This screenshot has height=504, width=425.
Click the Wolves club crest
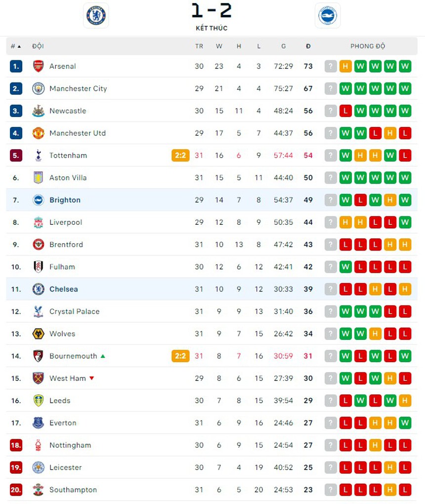pyautogui.click(x=38, y=334)
